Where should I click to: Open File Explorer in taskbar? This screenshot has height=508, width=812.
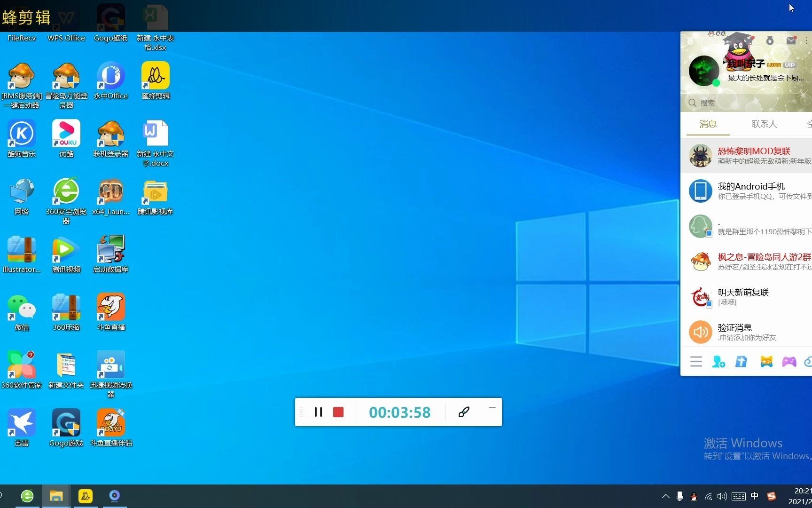[56, 496]
